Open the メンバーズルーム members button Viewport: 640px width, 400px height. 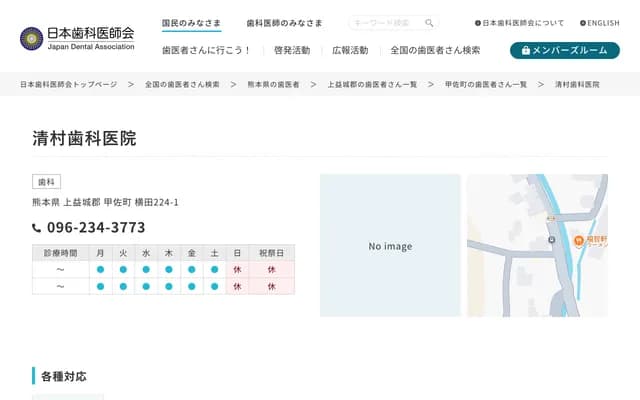(564, 50)
